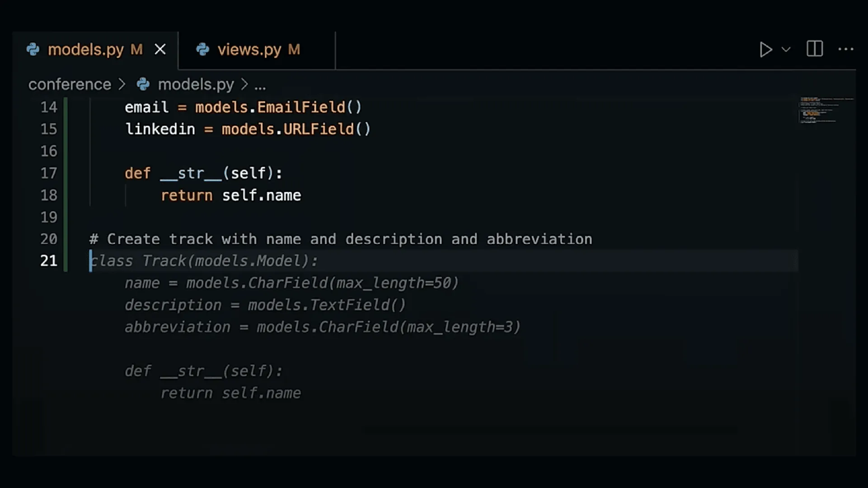Click the return self.name on line 18
Image resolution: width=868 pixels, height=488 pixels.
click(231, 195)
